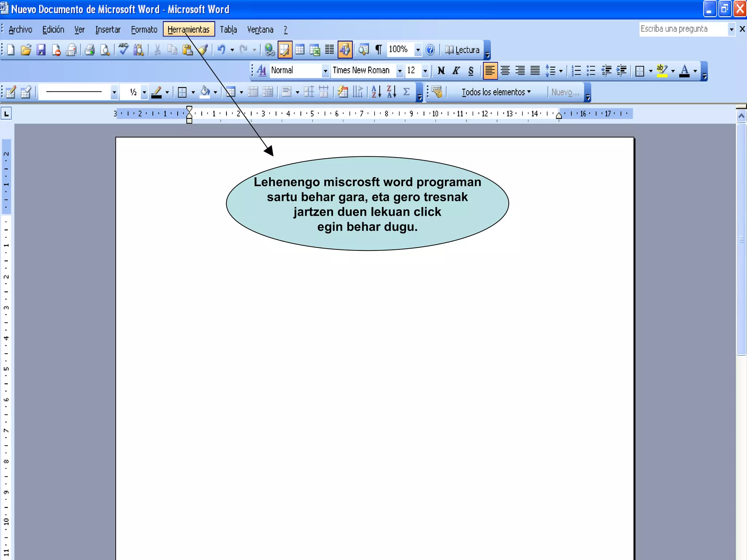This screenshot has height=560, width=747.
Task: Toggle italic formatting with K button
Action: 456,71
